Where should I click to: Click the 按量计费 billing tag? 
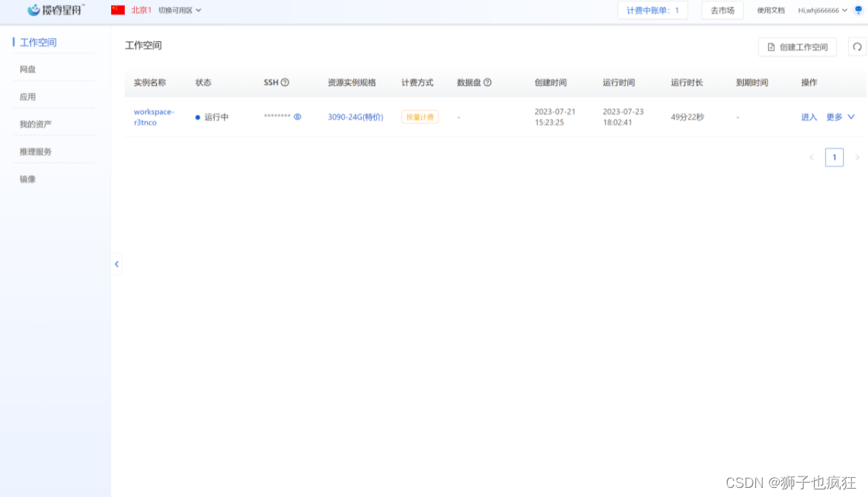pyautogui.click(x=420, y=116)
